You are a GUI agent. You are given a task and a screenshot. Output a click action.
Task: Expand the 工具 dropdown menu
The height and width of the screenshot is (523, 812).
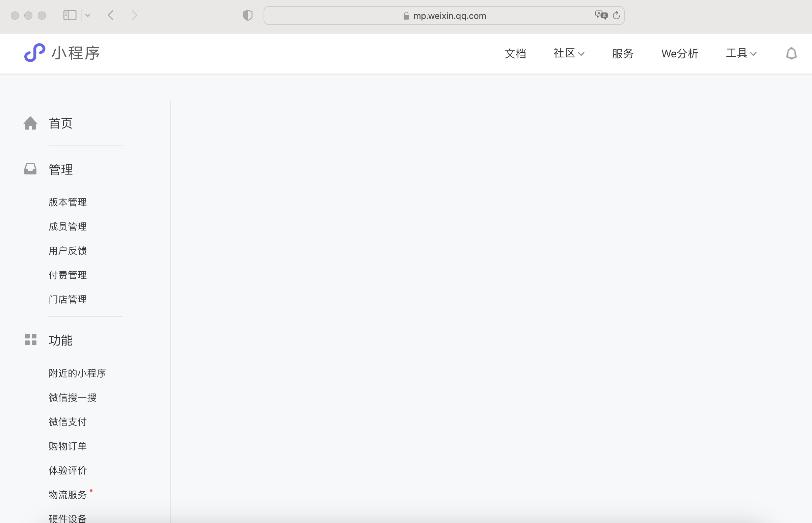pyautogui.click(x=741, y=53)
